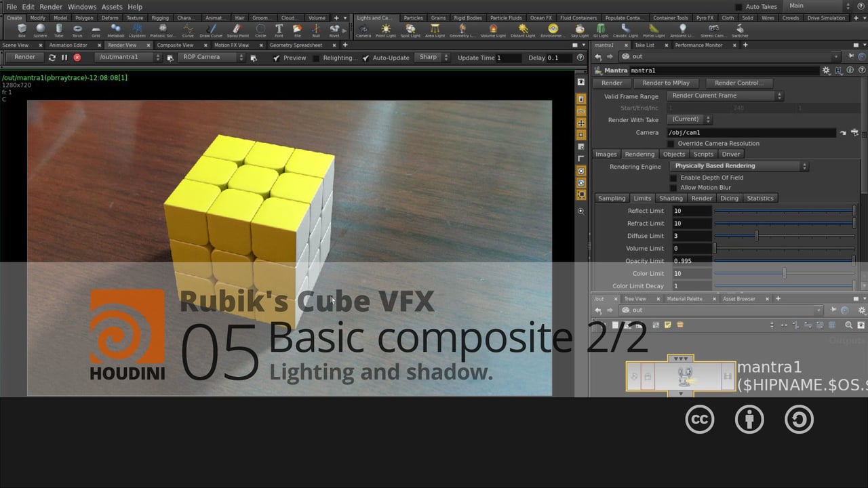The width and height of the screenshot is (868, 488).
Task: Select the Shading tab in mantra parameters
Action: coord(671,198)
